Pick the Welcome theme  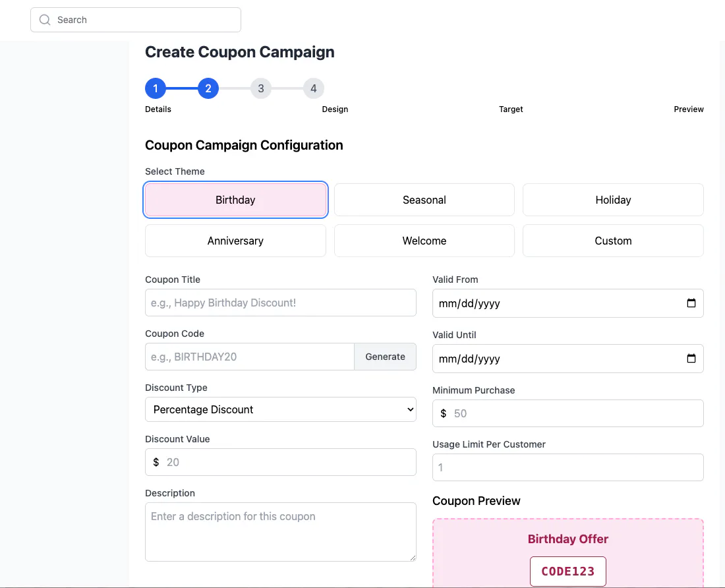424,241
